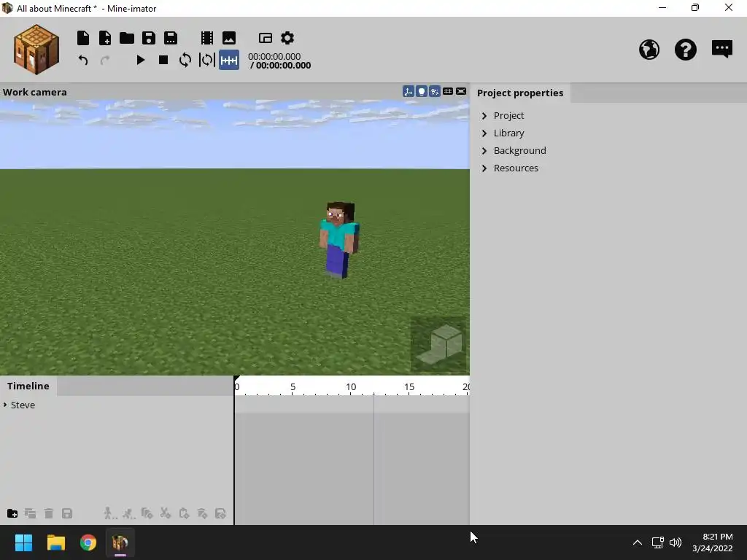The height and width of the screenshot is (560, 747).
Task: Click the export keyframes icon
Action: (x=220, y=513)
